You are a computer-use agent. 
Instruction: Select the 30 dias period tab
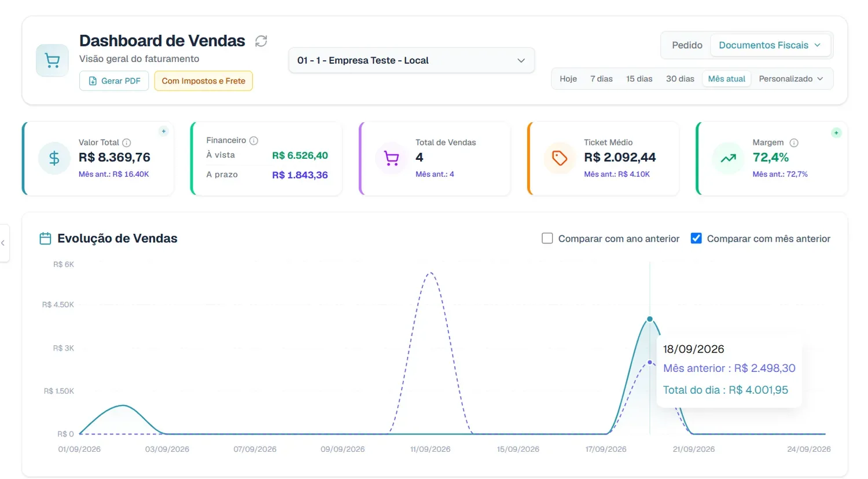coord(680,79)
